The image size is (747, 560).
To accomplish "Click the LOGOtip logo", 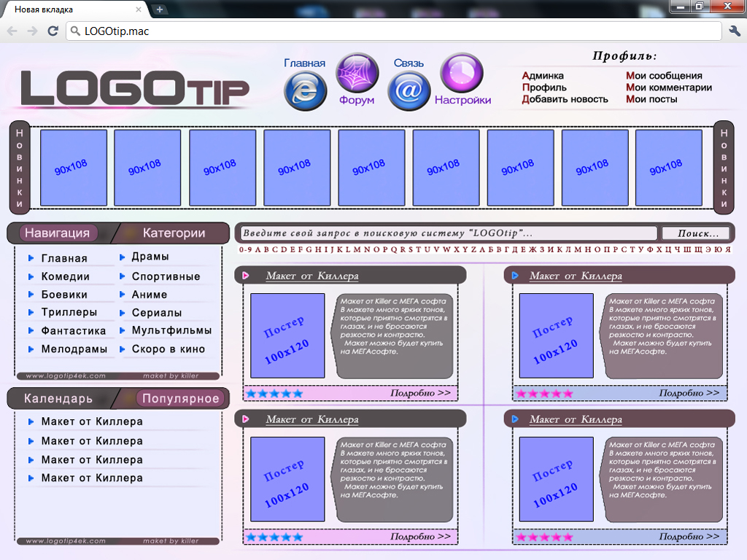I will (x=135, y=88).
